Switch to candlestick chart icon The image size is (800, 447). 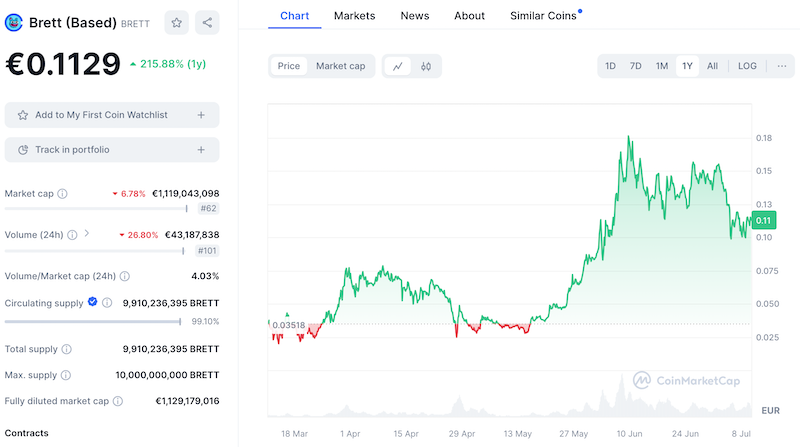click(x=426, y=66)
